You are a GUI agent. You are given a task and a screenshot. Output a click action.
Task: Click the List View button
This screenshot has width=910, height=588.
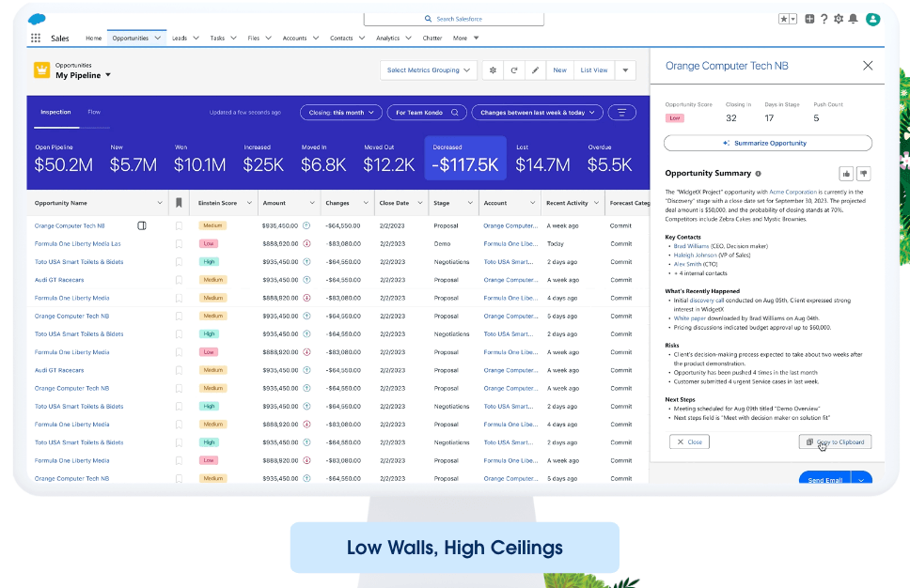(594, 70)
